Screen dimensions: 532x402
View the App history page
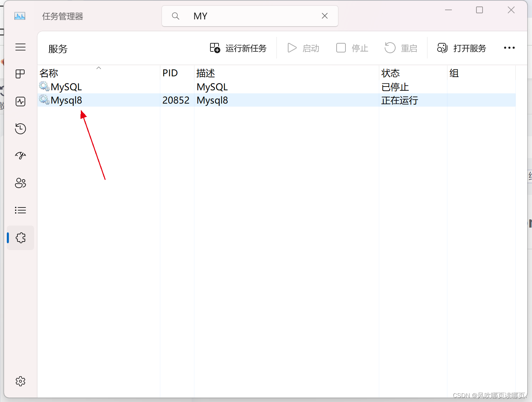point(20,128)
